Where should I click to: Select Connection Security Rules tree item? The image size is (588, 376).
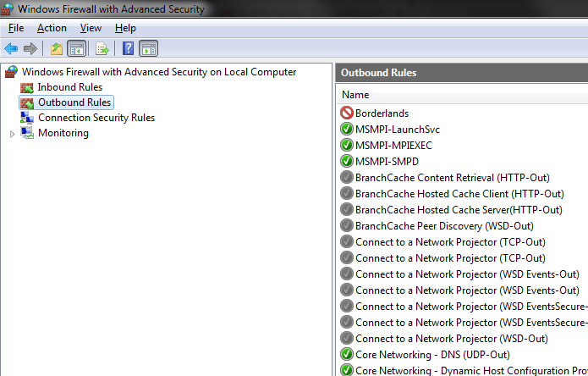coord(96,118)
